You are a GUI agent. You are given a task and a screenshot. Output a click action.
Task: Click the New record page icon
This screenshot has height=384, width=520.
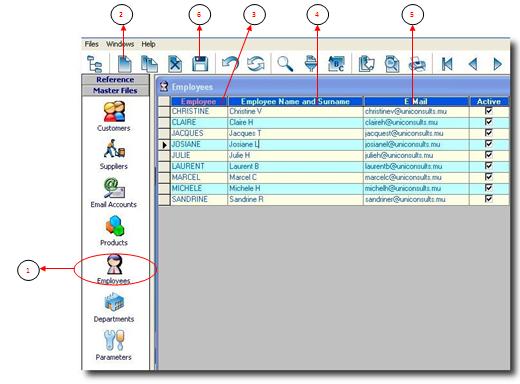pos(125,64)
